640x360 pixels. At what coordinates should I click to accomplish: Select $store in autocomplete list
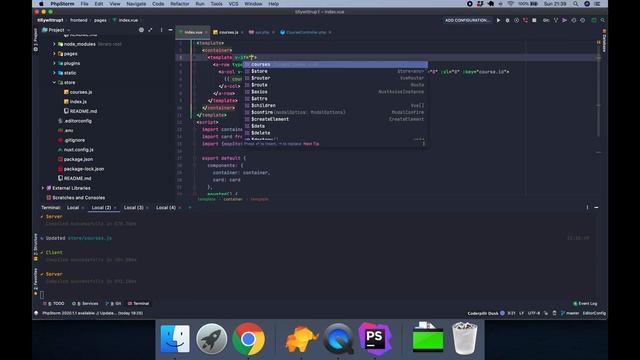336,71
